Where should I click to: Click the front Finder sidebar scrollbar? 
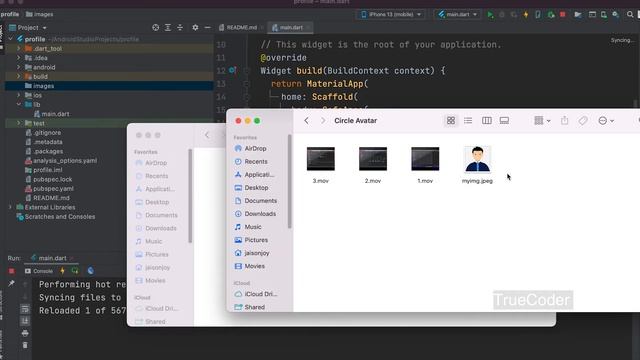[290, 182]
